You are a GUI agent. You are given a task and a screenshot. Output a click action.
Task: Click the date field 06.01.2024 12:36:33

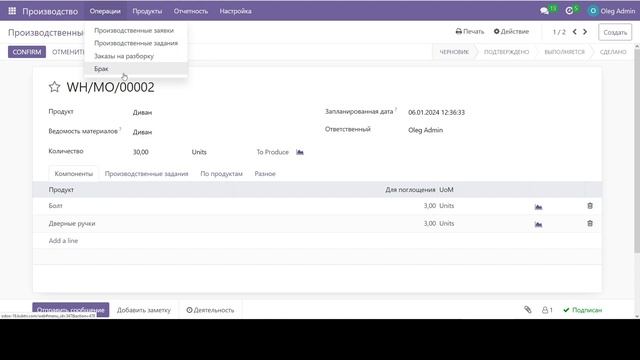click(436, 112)
